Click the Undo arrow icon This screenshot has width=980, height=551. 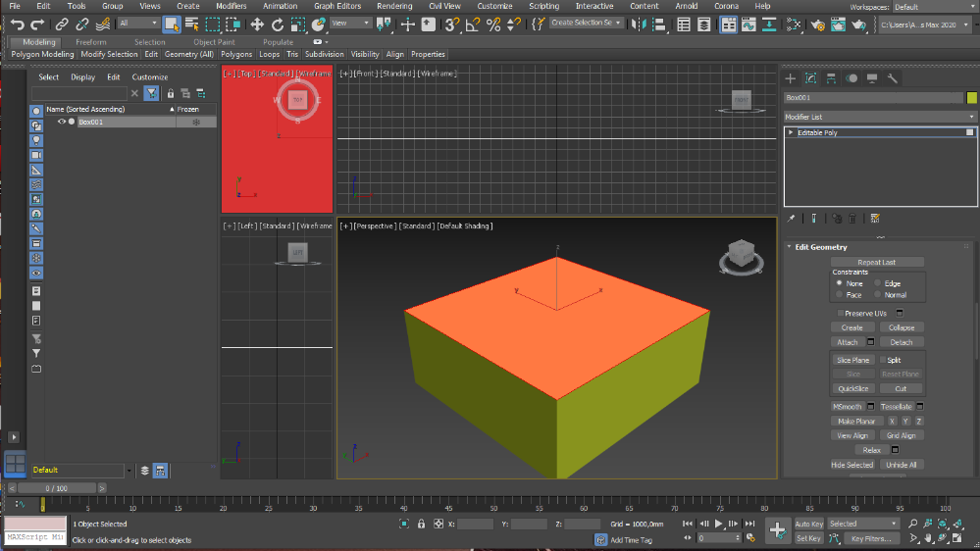tap(17, 24)
